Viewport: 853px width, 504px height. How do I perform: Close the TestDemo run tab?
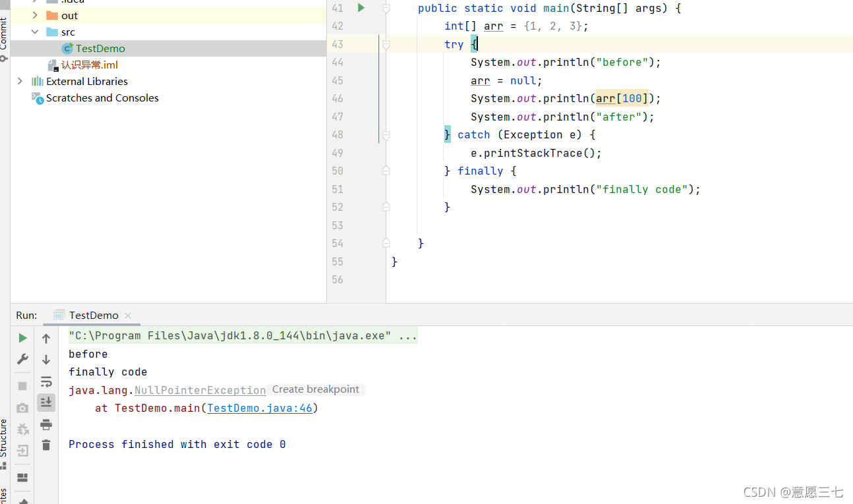coord(128,316)
